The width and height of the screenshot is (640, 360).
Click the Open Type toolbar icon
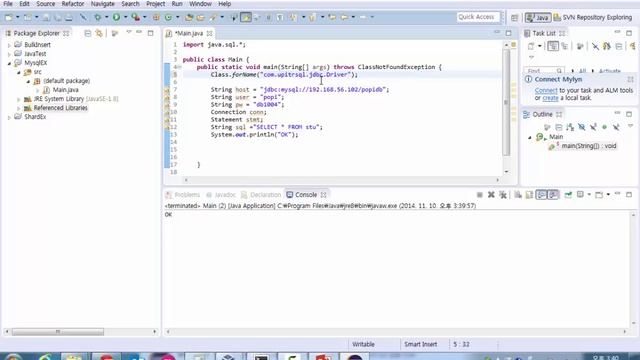[x=189, y=18]
